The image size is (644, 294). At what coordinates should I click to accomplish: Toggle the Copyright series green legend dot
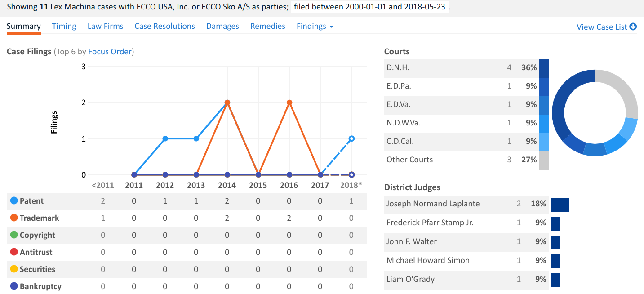tap(13, 235)
